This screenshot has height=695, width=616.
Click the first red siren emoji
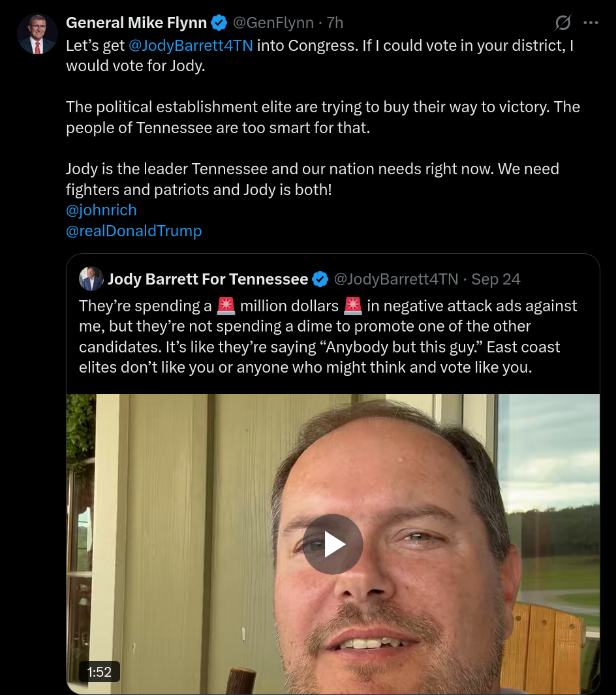click(x=226, y=305)
